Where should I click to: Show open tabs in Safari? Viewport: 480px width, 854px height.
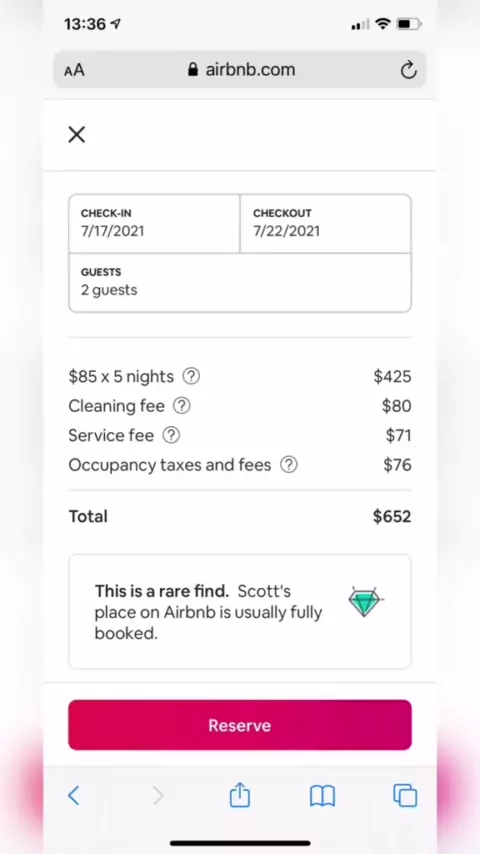click(405, 795)
